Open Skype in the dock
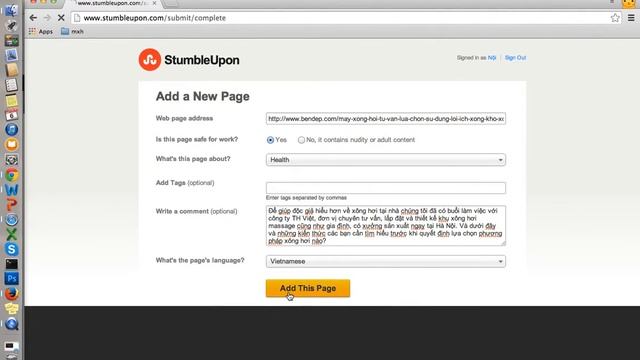Screen dimensions: 640x360 coord(11,249)
